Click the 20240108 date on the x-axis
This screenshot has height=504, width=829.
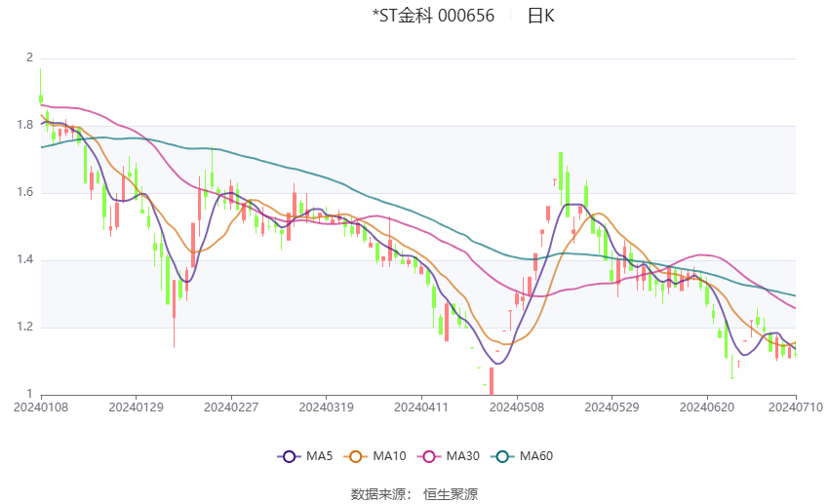[x=40, y=407]
